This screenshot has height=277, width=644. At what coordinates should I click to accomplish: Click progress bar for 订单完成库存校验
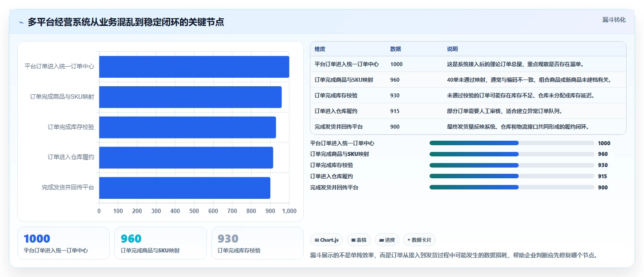click(x=512, y=165)
